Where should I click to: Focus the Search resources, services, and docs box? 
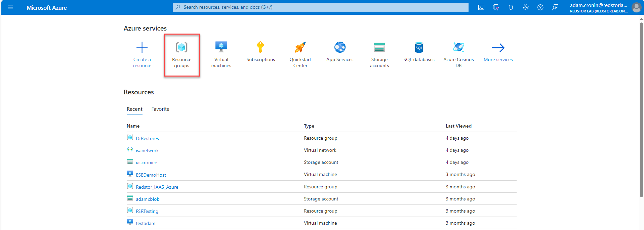point(321,7)
